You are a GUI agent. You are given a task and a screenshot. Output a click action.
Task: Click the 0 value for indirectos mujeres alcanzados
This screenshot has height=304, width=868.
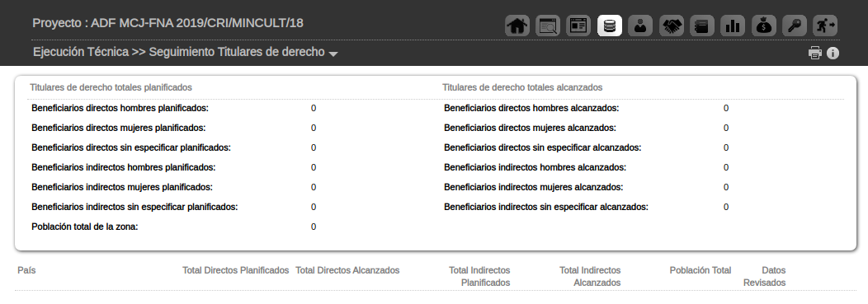pos(726,187)
